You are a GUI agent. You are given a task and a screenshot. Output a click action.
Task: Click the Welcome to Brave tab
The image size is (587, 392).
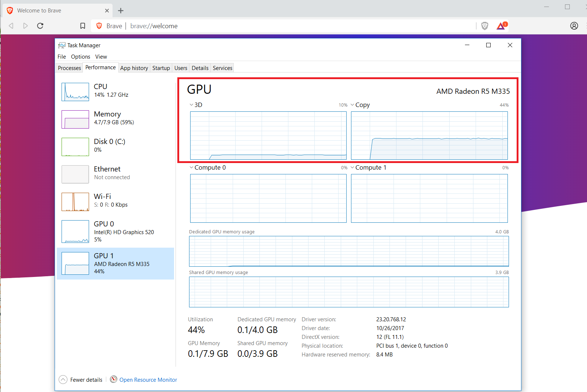pyautogui.click(x=58, y=11)
